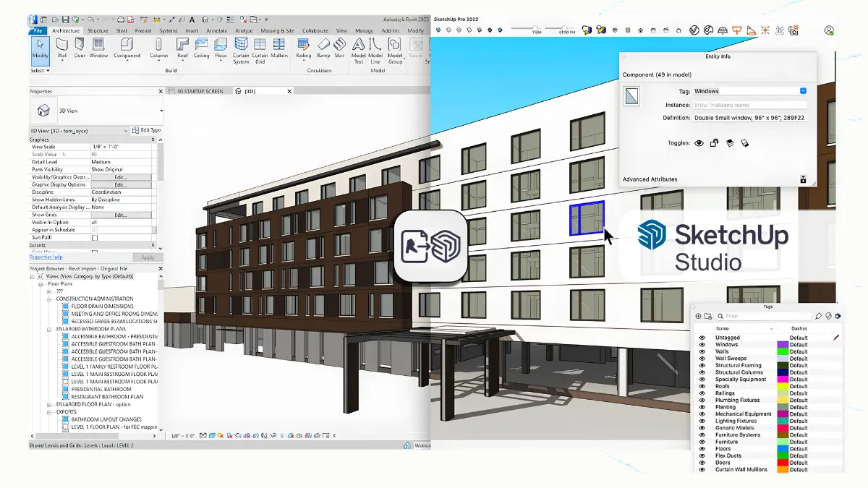Click the Tag tool icon in Tags panel
The width and height of the screenshot is (868, 488).
tap(819, 316)
